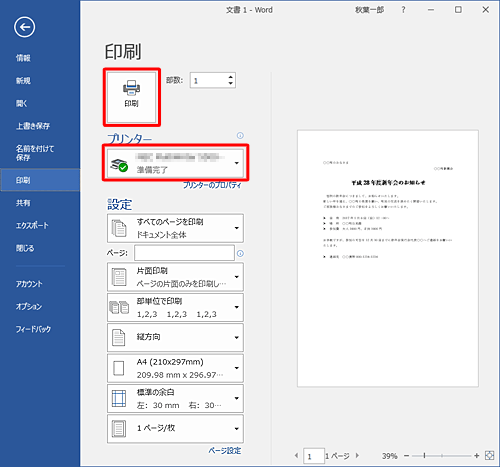500x467 pixels.
Task: Click the printer icon 印刷 button
Action: tap(132, 97)
